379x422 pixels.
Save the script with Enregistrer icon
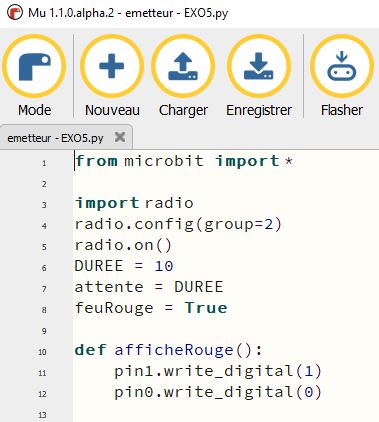[x=259, y=66]
